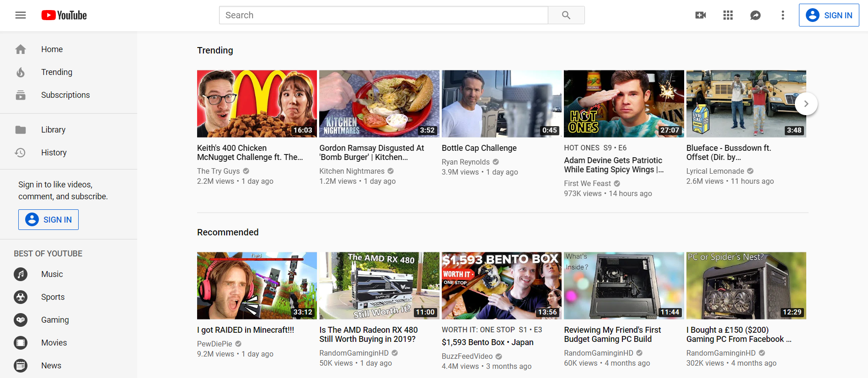The width and height of the screenshot is (868, 378).
Task: Open the PewDiePie channel link
Action: (214, 344)
